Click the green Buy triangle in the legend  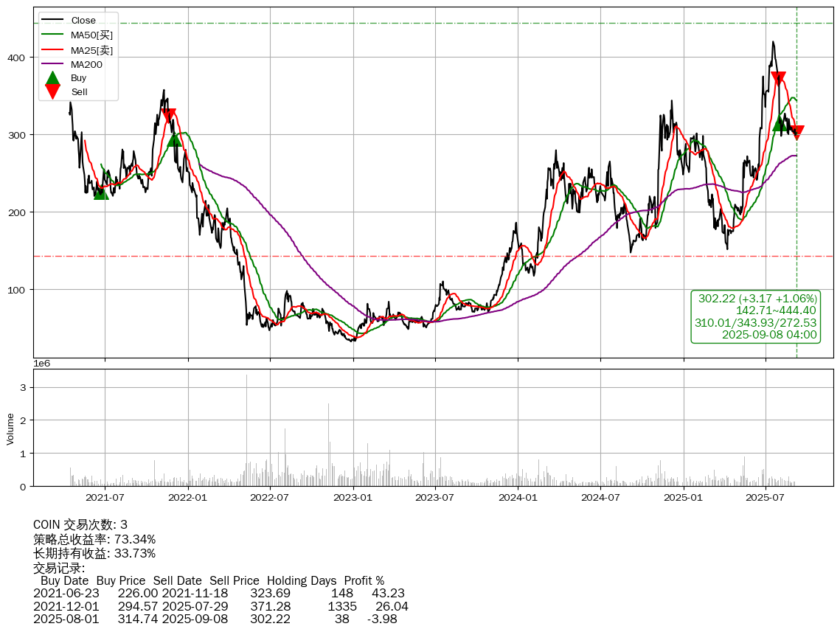click(52, 78)
